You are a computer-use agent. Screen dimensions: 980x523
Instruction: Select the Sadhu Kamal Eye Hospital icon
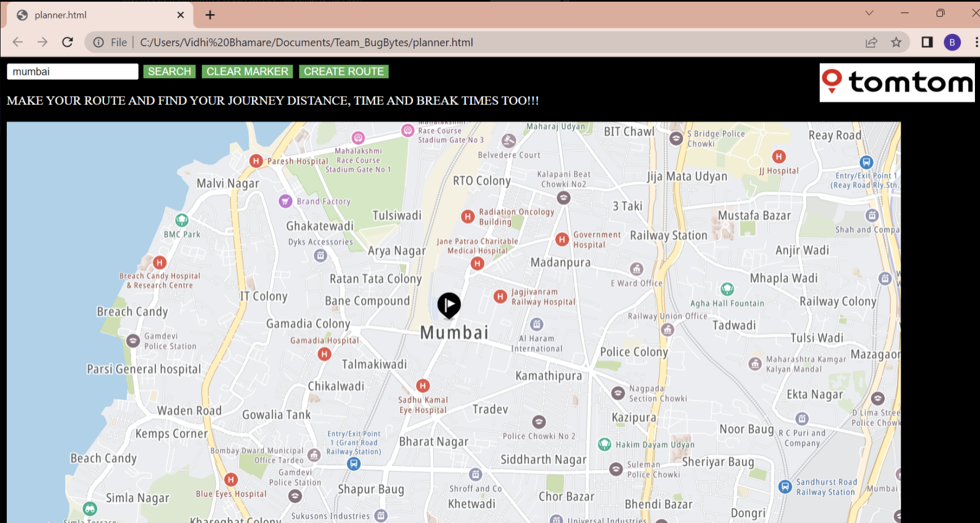coord(423,385)
